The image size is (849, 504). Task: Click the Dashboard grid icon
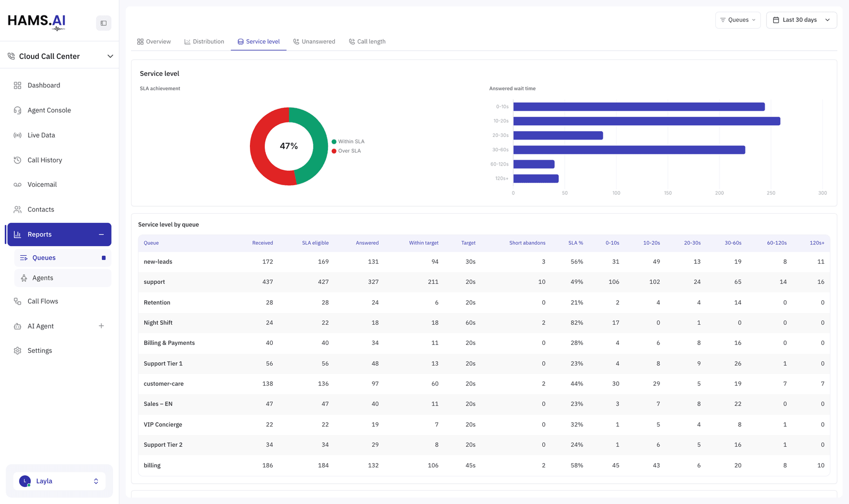18,85
